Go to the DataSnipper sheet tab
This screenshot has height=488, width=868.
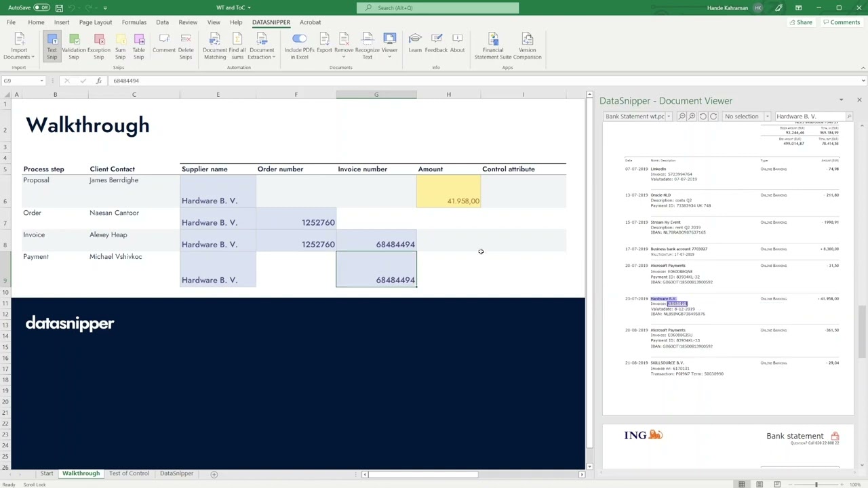(176, 474)
